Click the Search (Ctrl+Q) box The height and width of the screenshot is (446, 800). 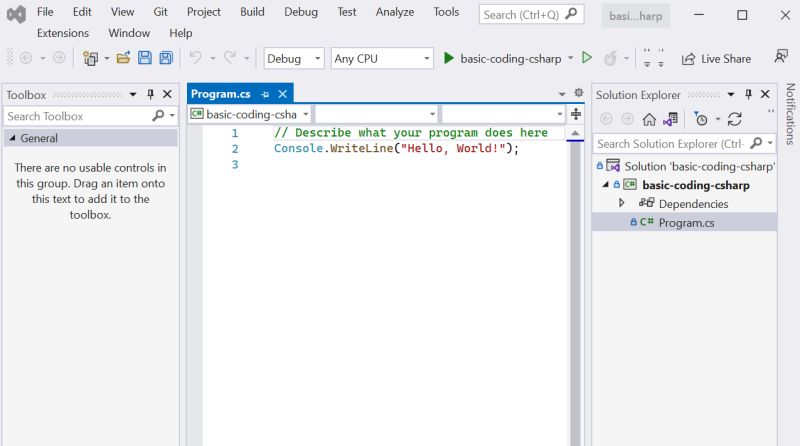[531, 15]
